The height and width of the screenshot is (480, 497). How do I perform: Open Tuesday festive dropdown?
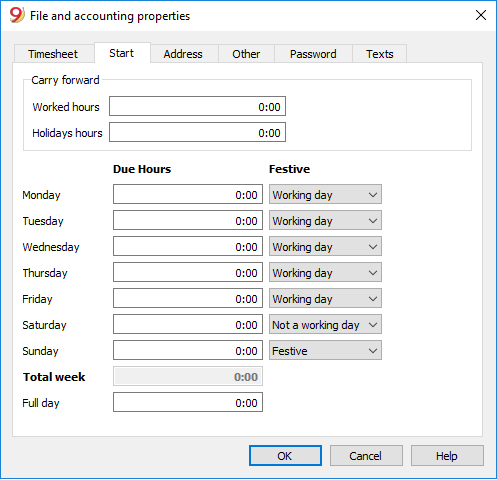tap(325, 220)
